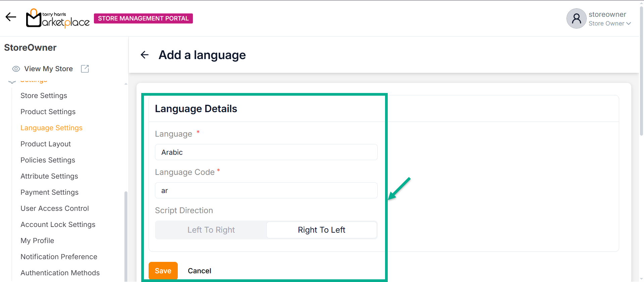Click the Language input field containing Arabic
644x282 pixels.
tap(266, 152)
